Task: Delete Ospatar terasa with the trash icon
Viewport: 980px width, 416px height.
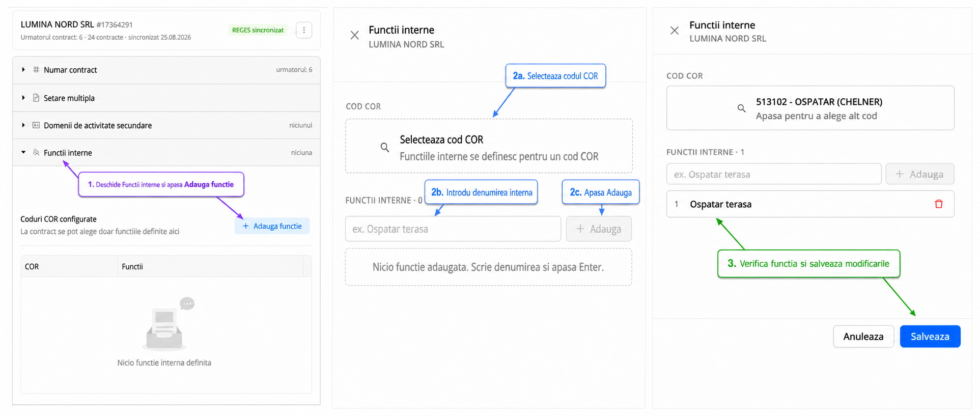Action: (939, 204)
